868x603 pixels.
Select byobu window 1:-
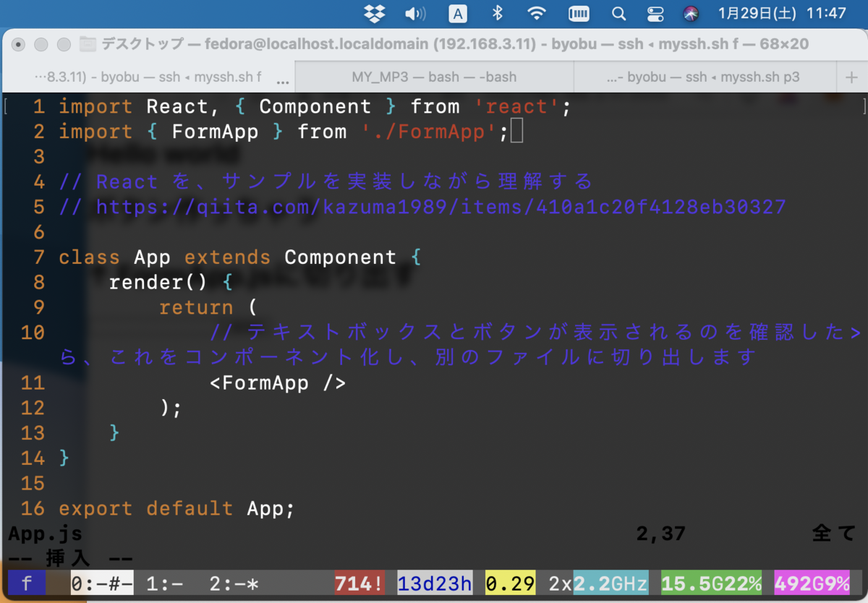pos(165,583)
